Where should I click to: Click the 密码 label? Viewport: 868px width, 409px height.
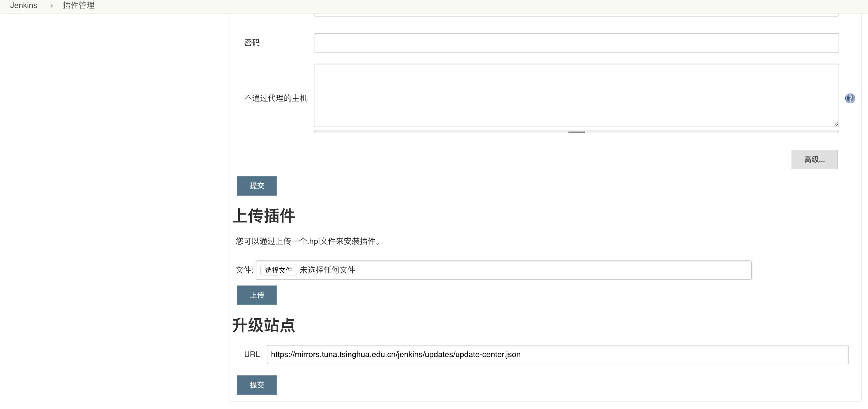(252, 42)
